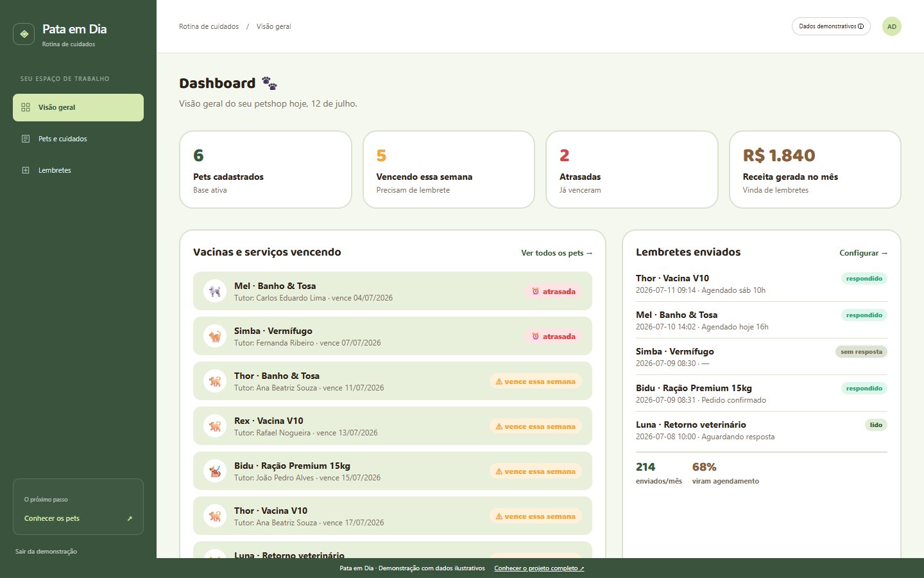
Task: Click the Thor Vacina V10 vence 17/07 avatar
Action: (214, 516)
